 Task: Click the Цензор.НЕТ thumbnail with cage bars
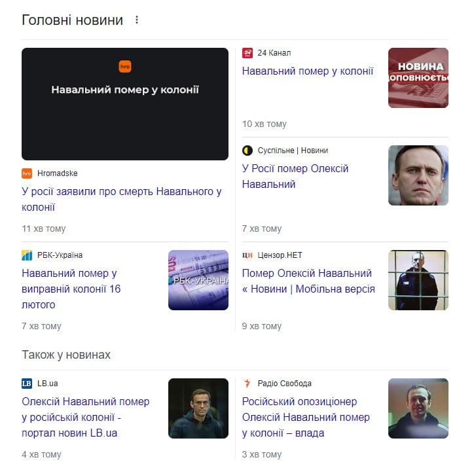418,280
